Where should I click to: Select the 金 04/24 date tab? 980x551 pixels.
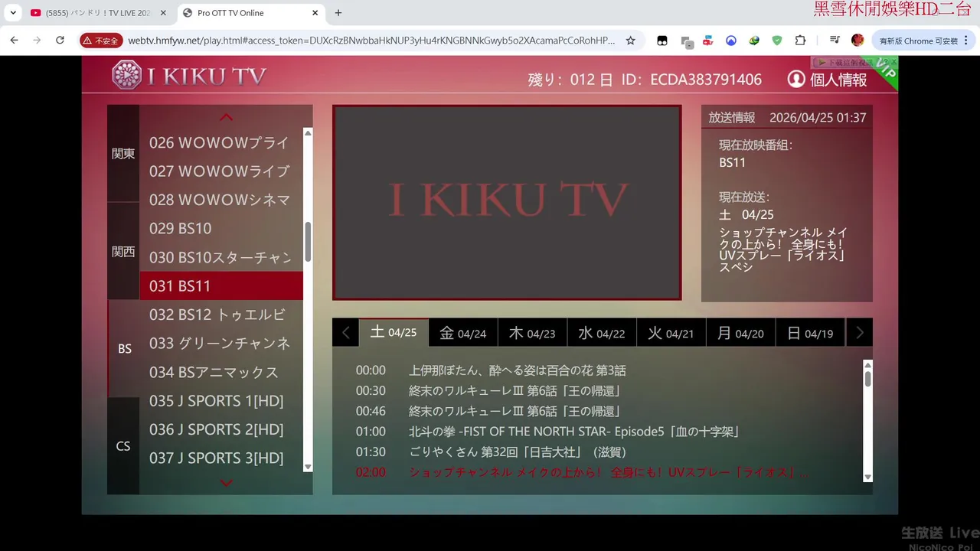(x=463, y=333)
